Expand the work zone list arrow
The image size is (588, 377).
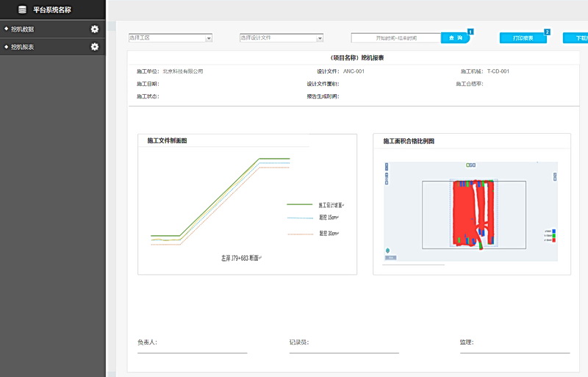209,38
